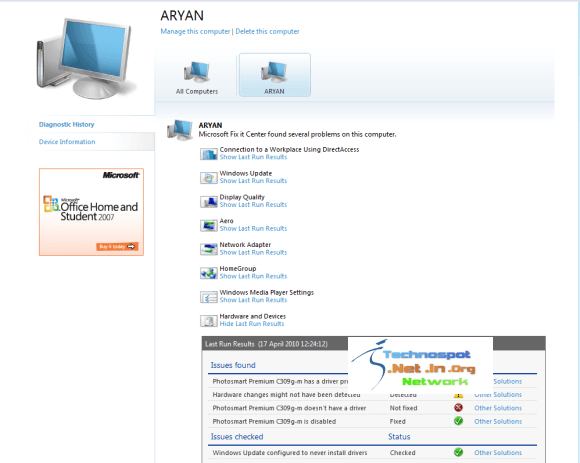
Task: Click the Last Run Results header bar
Action: pos(374,344)
